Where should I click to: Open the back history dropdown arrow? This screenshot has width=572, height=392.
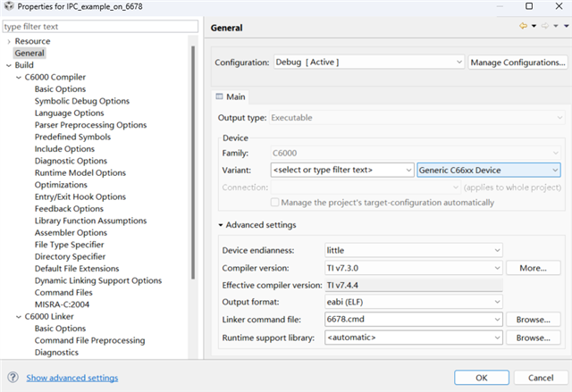point(534,27)
